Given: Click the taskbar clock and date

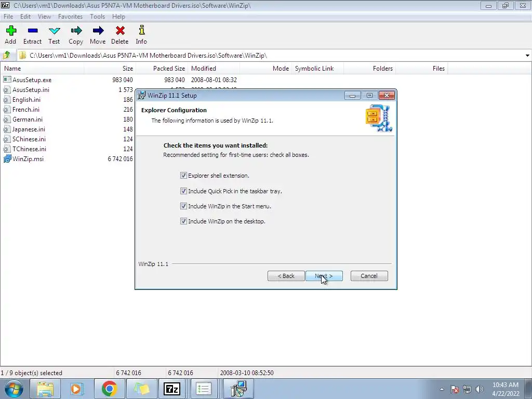Looking at the screenshot, I should tap(506, 389).
